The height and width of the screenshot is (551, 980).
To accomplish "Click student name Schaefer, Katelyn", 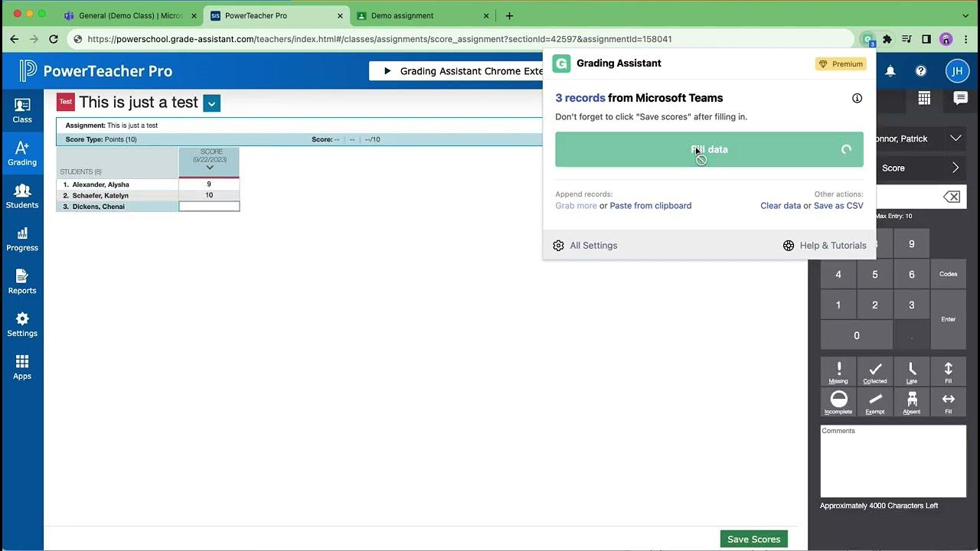I will tap(100, 196).
